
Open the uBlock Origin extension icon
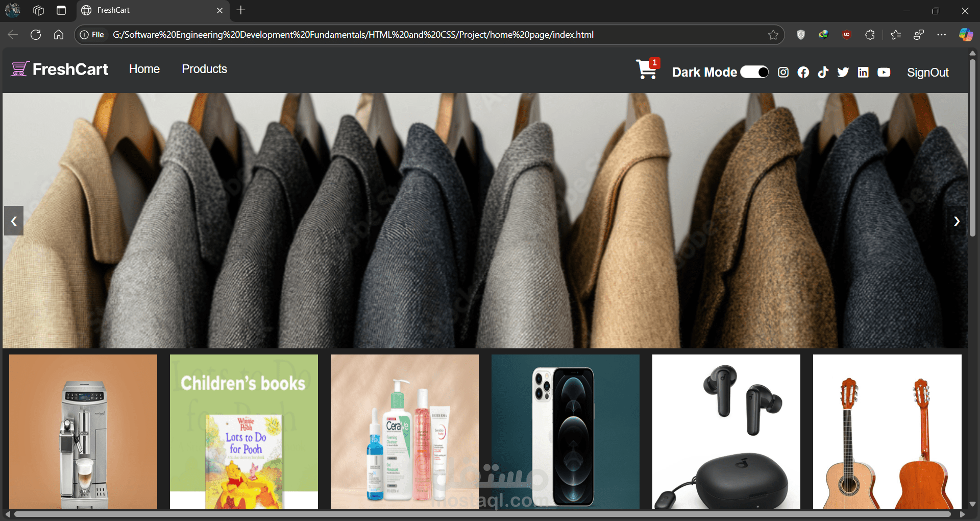coord(847,35)
